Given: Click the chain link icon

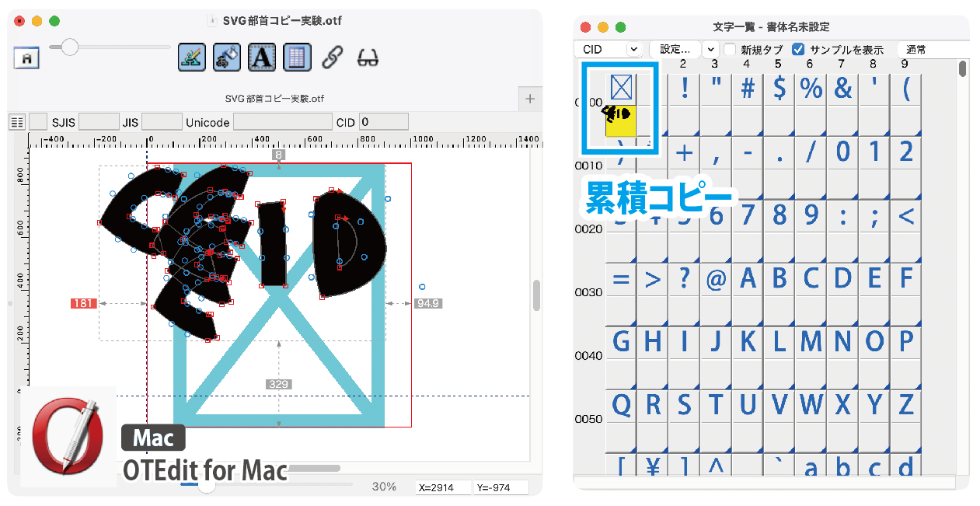Looking at the screenshot, I should click(333, 57).
